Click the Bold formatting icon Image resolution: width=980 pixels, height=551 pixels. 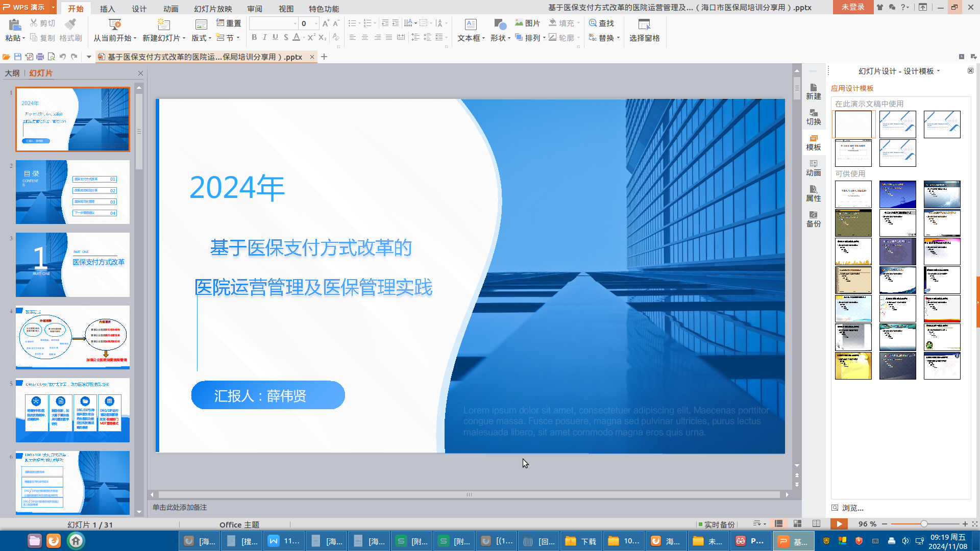(254, 37)
